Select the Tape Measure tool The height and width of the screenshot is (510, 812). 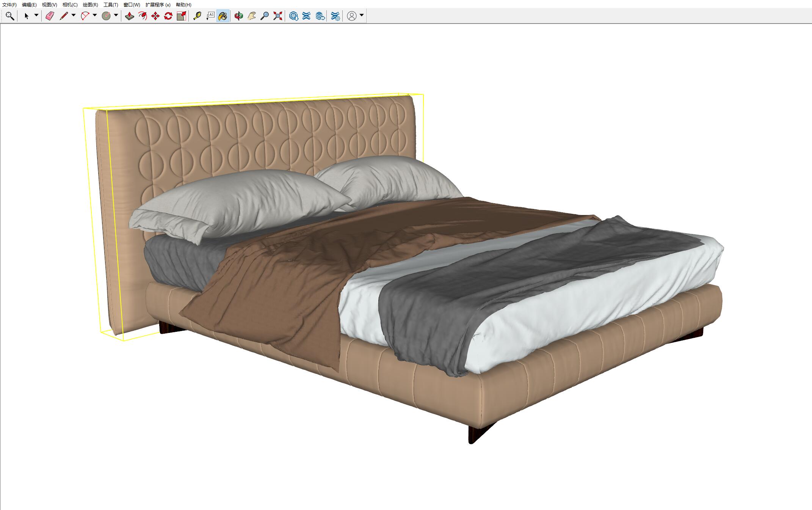pos(197,16)
